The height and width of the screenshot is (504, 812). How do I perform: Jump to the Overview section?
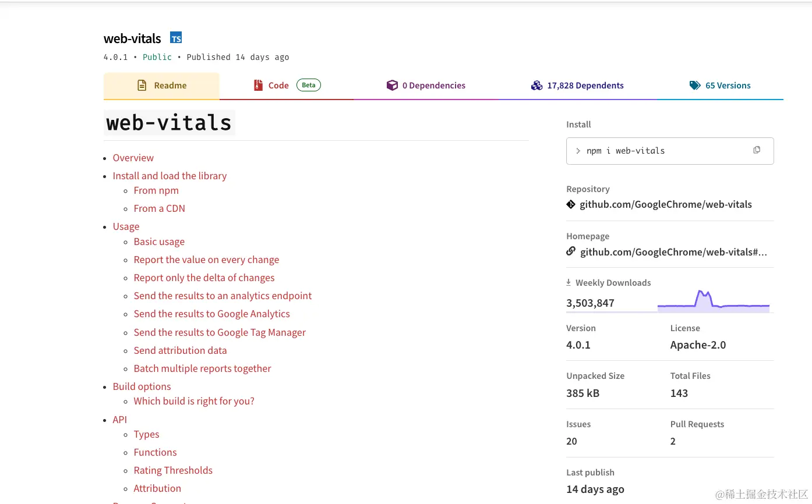pos(133,158)
